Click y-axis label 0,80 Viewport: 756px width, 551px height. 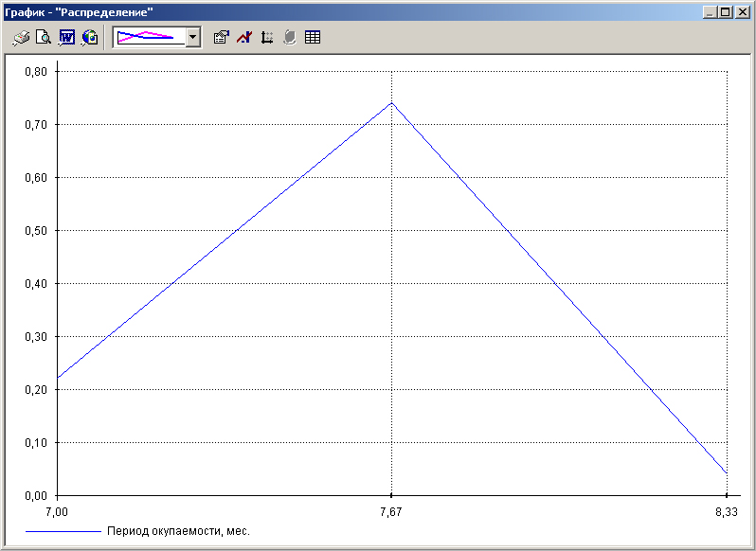pos(36,72)
